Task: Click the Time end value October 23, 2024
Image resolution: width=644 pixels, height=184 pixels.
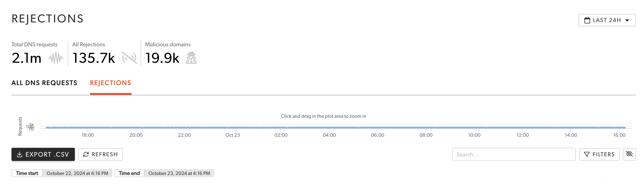Action: point(179,173)
